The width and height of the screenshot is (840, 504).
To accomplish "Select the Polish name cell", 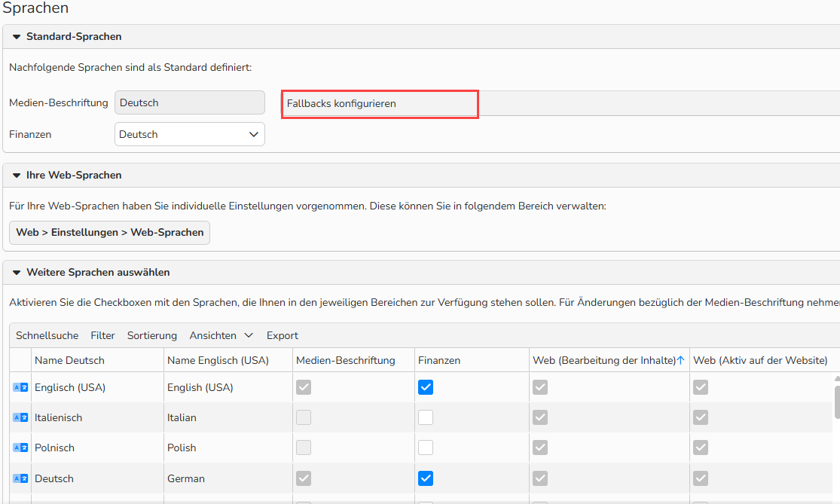I will [228, 447].
